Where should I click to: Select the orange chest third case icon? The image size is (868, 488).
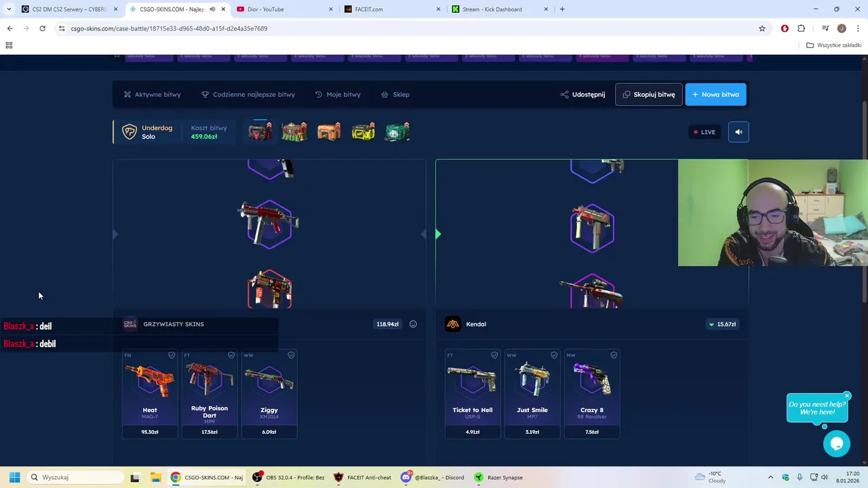tap(329, 131)
